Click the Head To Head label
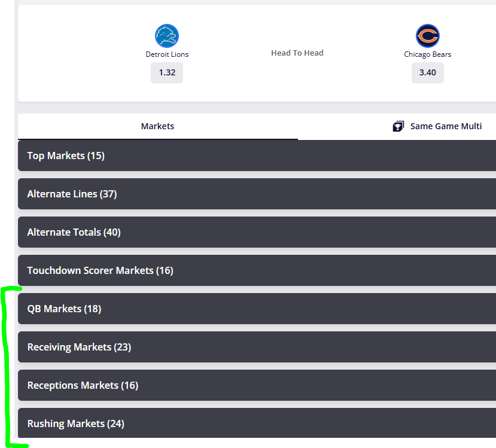 pyautogui.click(x=297, y=53)
